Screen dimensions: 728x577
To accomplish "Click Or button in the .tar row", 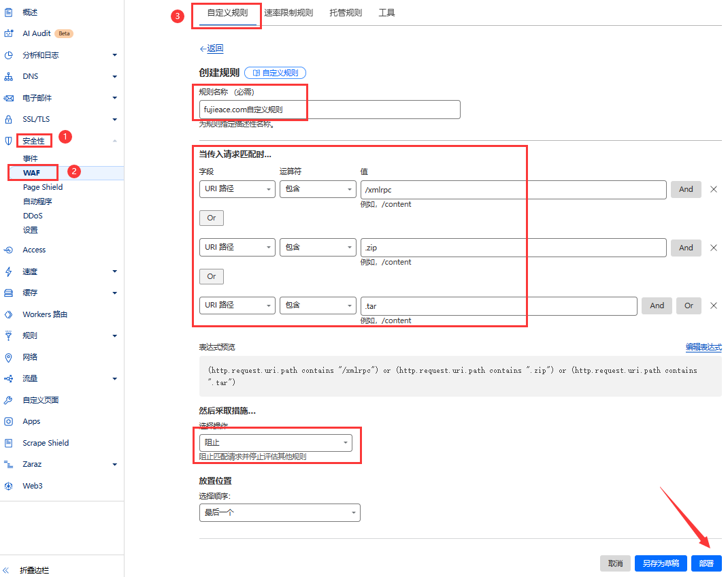I will [689, 306].
